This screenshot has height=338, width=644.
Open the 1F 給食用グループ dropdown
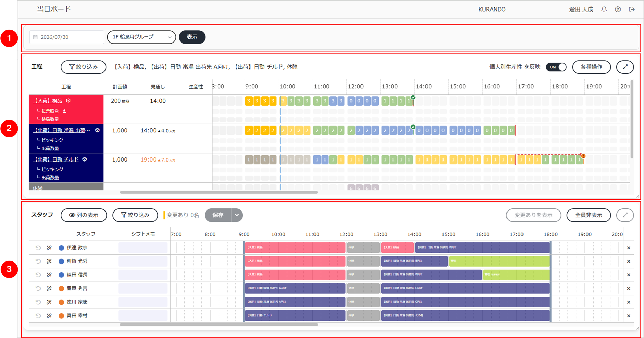141,37
